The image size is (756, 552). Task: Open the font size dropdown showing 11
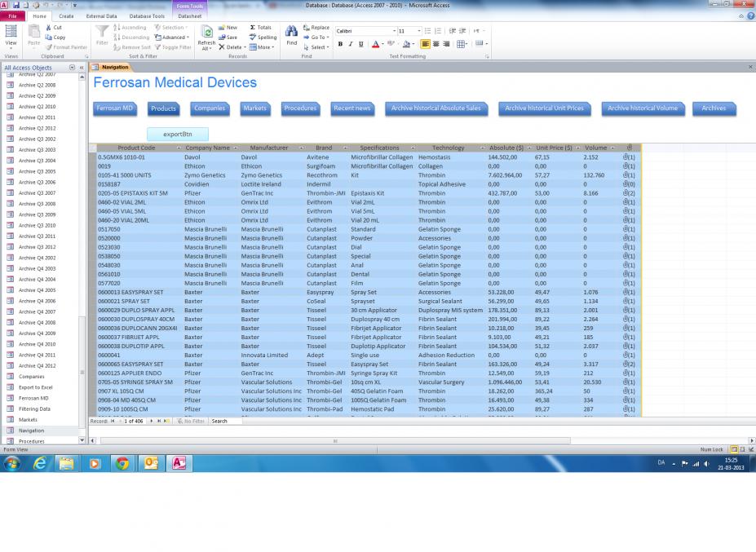pos(419,31)
